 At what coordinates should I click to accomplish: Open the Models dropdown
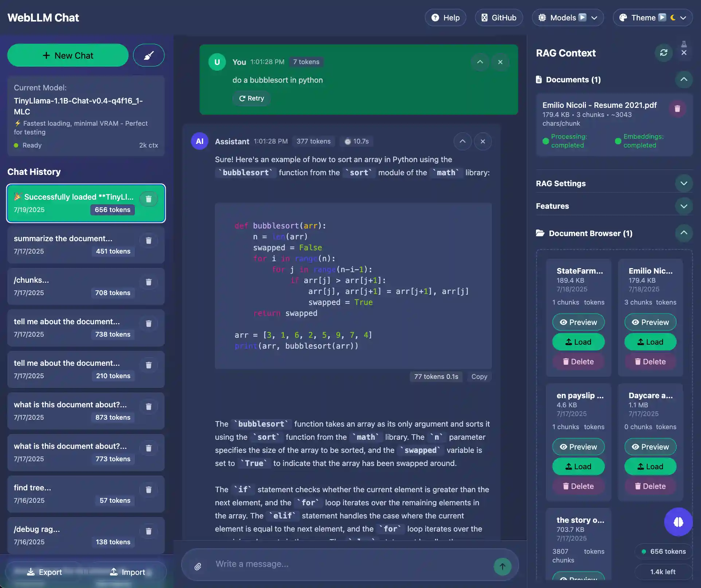point(567,17)
